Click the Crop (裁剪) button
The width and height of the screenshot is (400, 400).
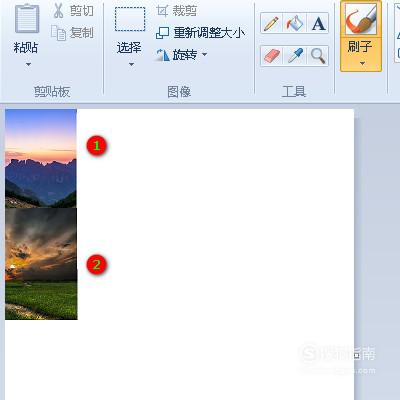tap(176, 11)
